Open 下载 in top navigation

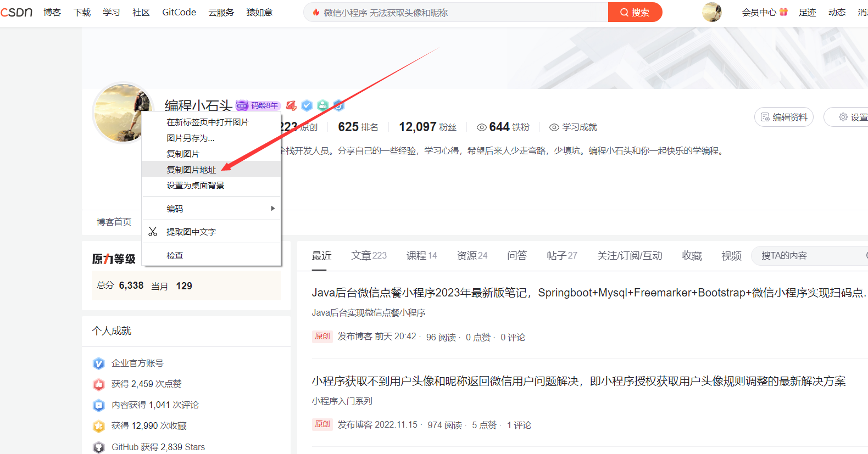[x=82, y=12]
